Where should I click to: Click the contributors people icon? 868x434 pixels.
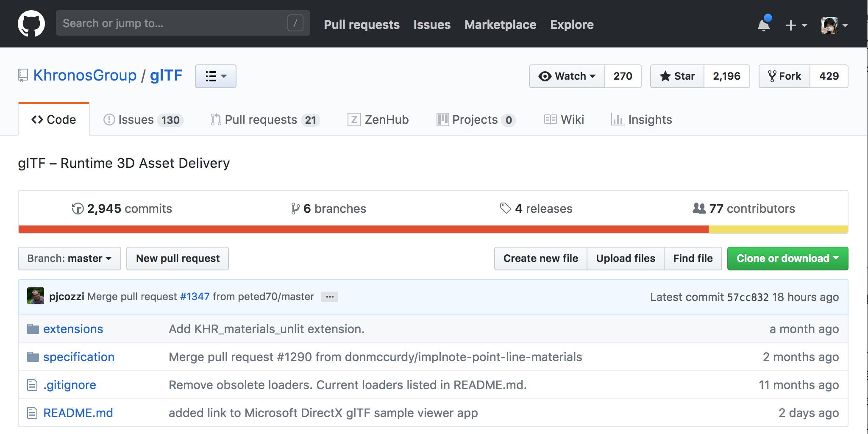coord(699,208)
